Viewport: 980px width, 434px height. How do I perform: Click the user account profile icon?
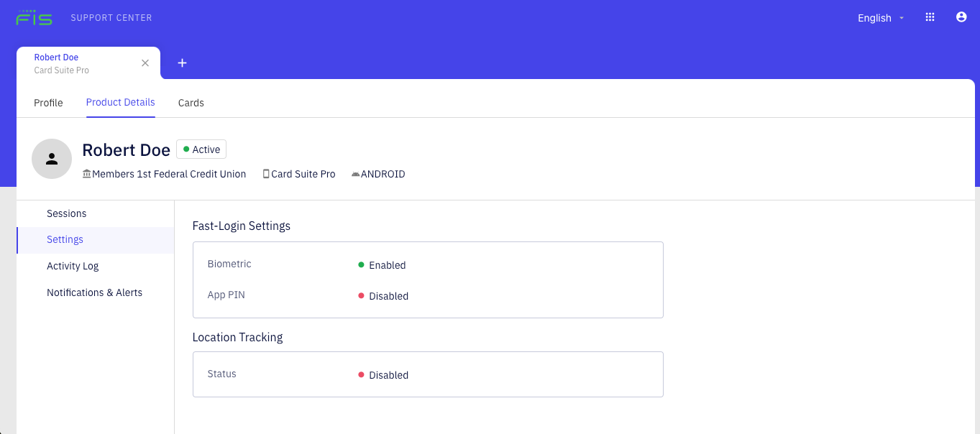[961, 17]
